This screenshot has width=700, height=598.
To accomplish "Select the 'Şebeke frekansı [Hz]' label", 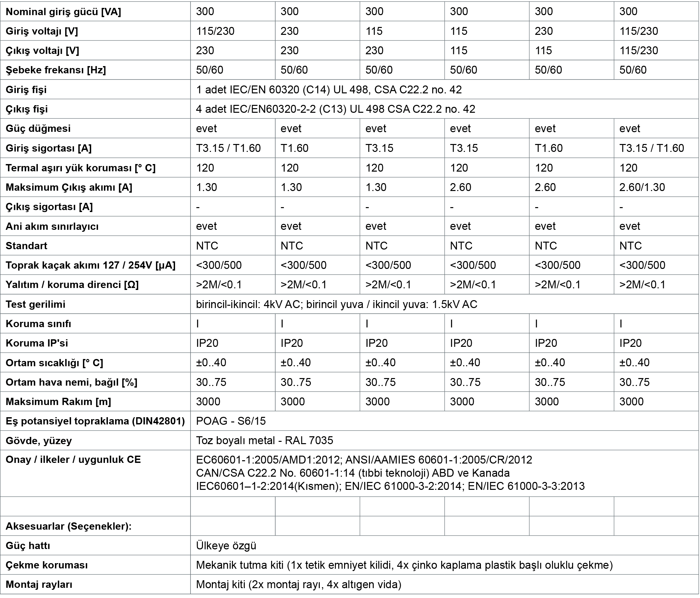I will click(56, 70).
